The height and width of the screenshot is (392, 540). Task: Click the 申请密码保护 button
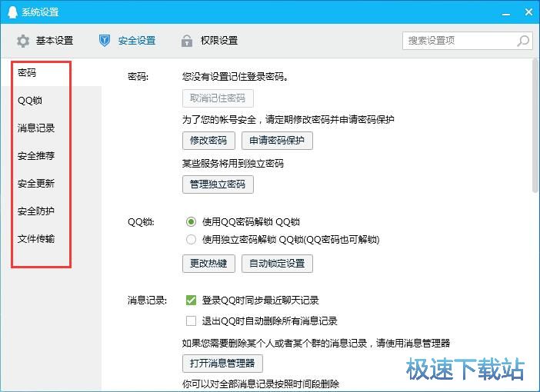(277, 141)
